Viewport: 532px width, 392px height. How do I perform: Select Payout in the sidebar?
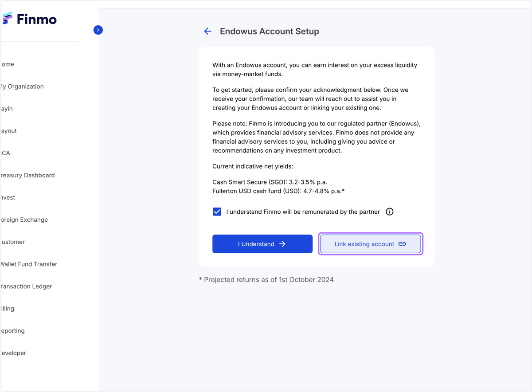point(8,131)
